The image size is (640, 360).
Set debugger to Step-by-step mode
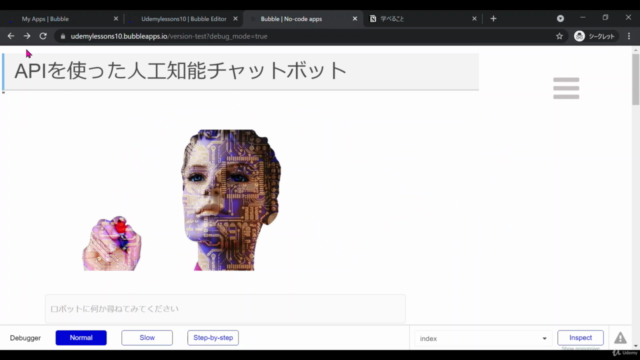pos(213,338)
